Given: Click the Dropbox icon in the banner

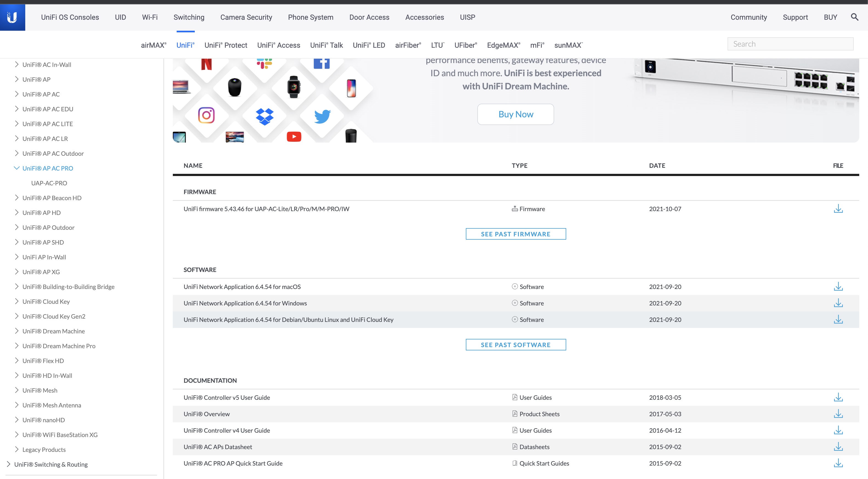Looking at the screenshot, I should [264, 117].
